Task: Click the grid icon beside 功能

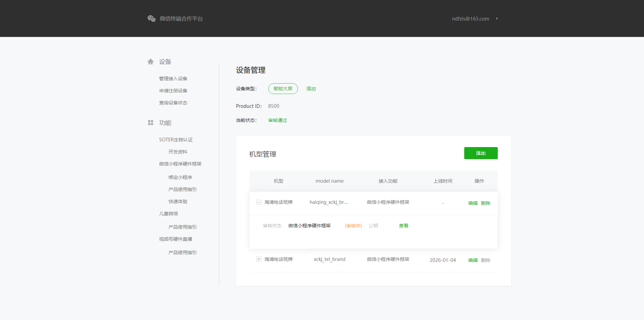Action: coord(151,123)
